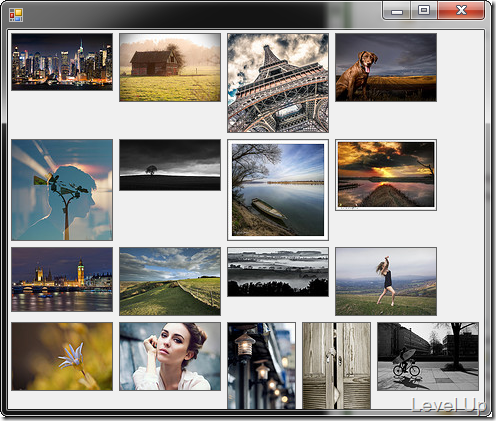Open the Big Ben night photo
The width and height of the screenshot is (496, 421).
click(62, 279)
